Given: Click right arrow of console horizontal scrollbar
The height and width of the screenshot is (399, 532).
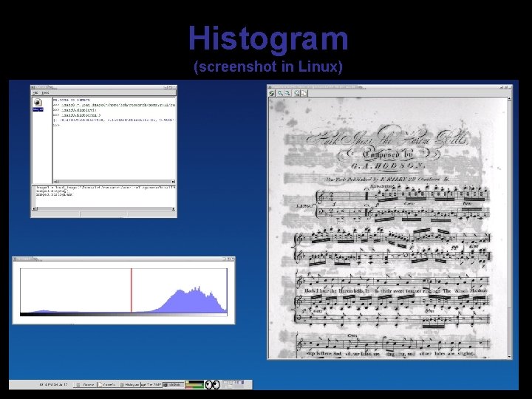Looking at the screenshot, I should tap(173, 182).
